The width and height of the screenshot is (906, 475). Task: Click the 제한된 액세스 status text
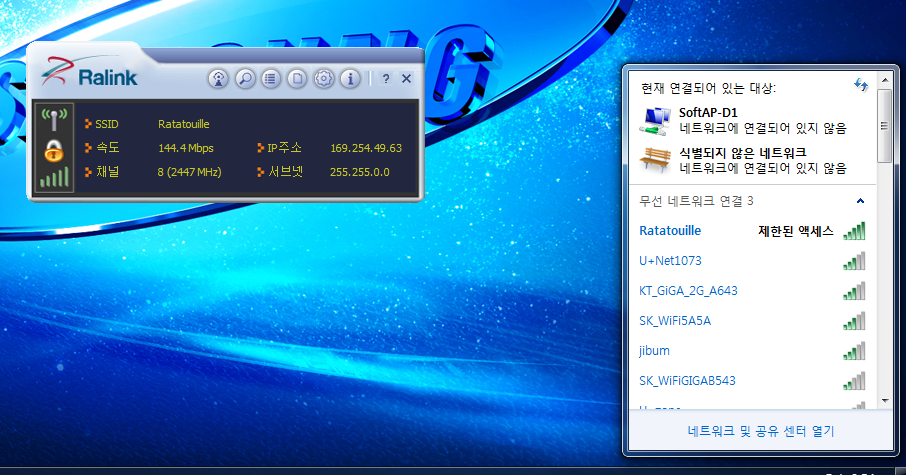(796, 231)
